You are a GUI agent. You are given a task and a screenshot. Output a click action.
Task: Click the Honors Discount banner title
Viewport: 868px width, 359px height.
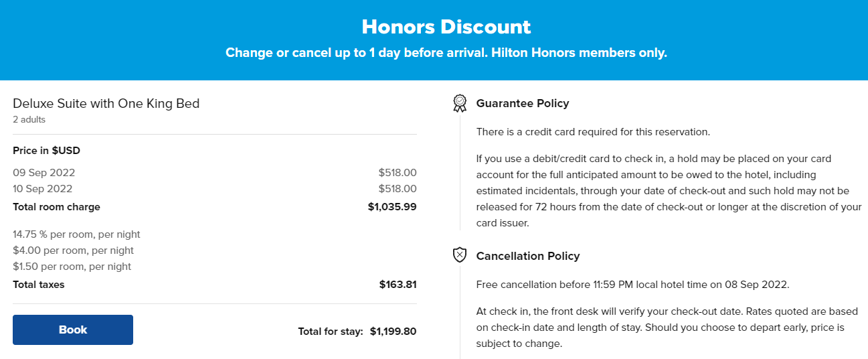446,27
